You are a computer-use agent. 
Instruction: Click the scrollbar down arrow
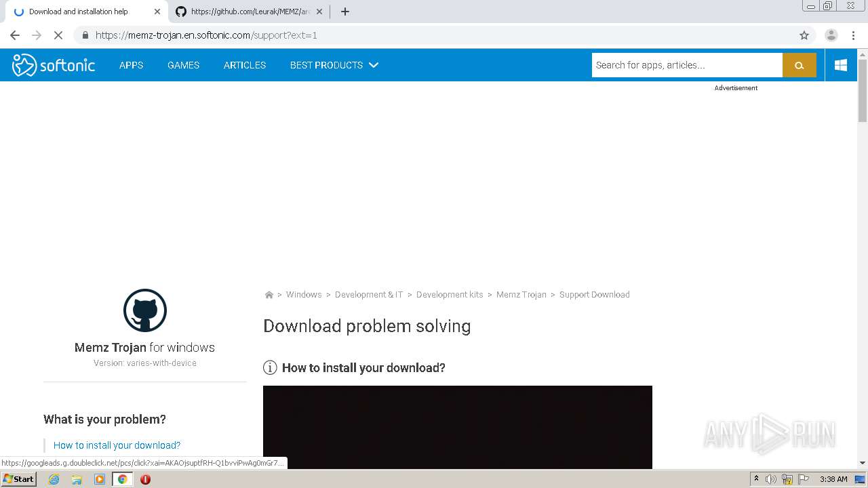(863, 463)
